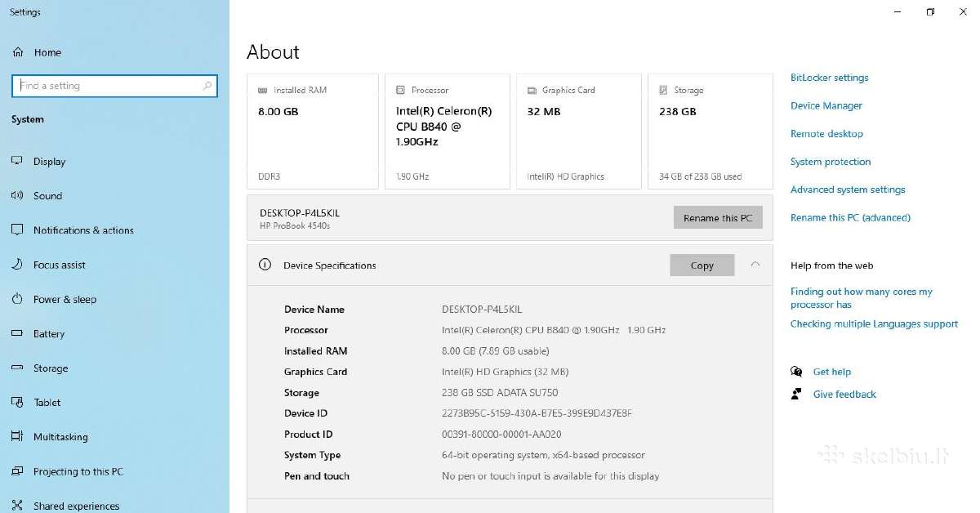The width and height of the screenshot is (980, 513).
Task: Open Checking multiple Languages support link
Action: [x=874, y=324]
